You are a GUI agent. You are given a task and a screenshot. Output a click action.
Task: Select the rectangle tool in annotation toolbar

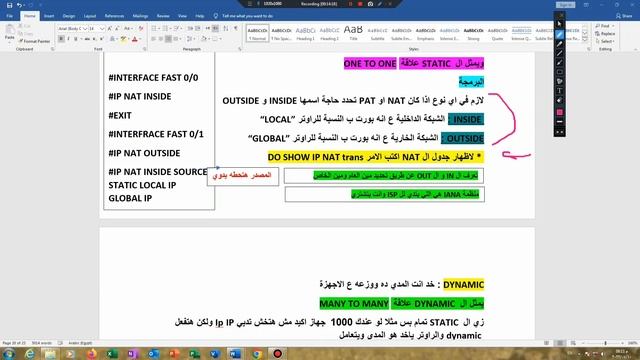pos(560,72)
